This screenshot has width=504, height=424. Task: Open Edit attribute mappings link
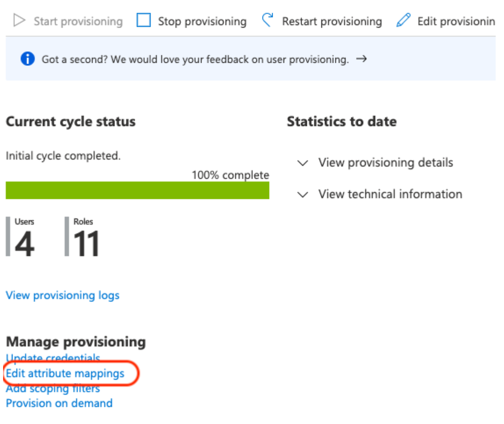coord(65,374)
